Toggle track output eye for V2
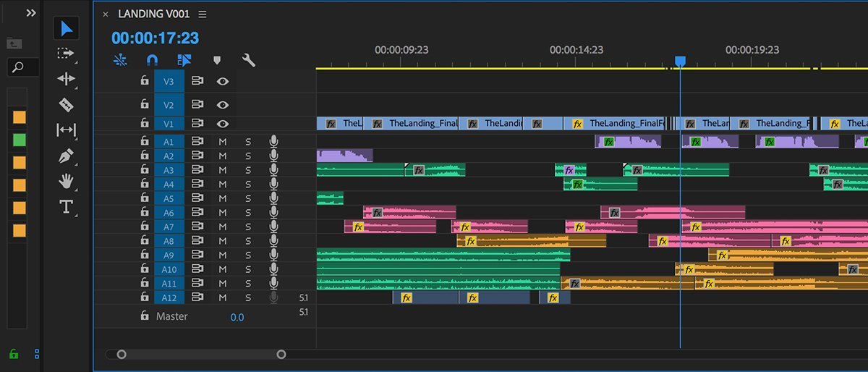This screenshot has height=372, width=868. (223, 105)
